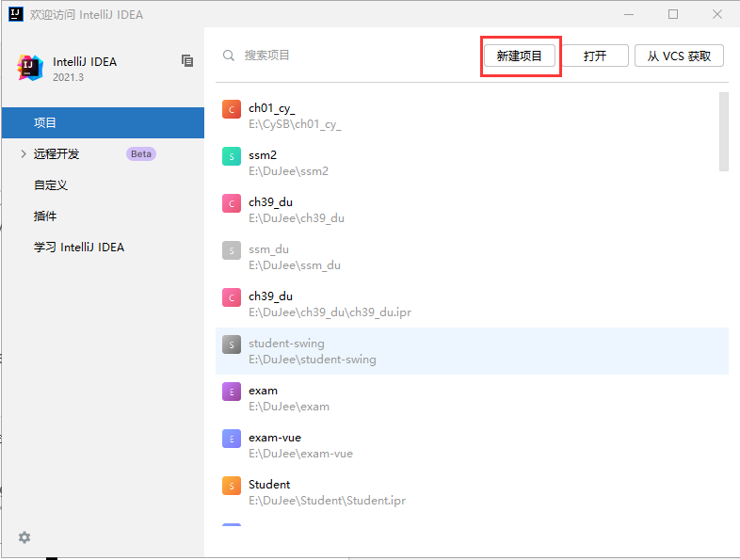Click the settings gear icon at bottom left

pos(24,537)
